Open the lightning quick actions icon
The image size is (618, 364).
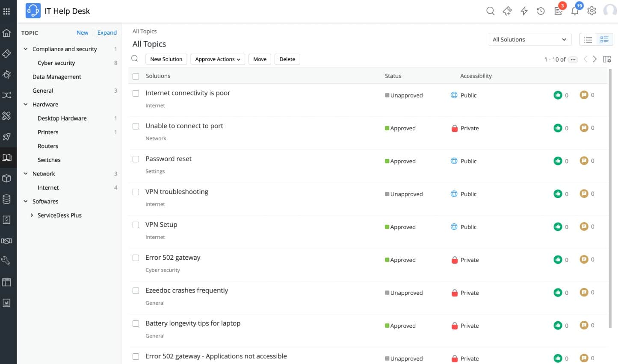(523, 11)
